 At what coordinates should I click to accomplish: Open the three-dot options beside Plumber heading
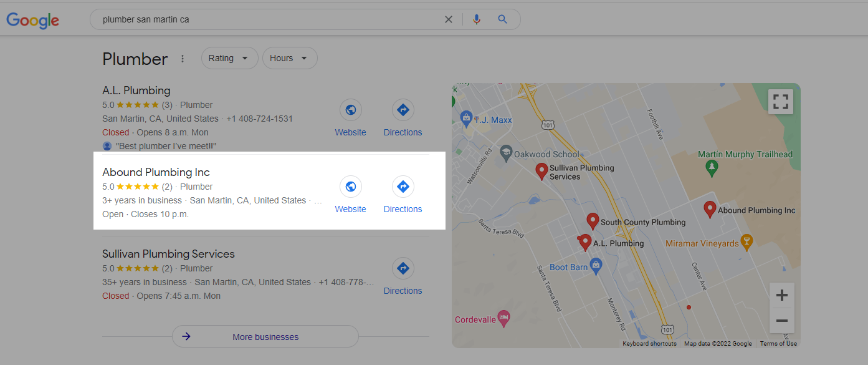(x=183, y=59)
